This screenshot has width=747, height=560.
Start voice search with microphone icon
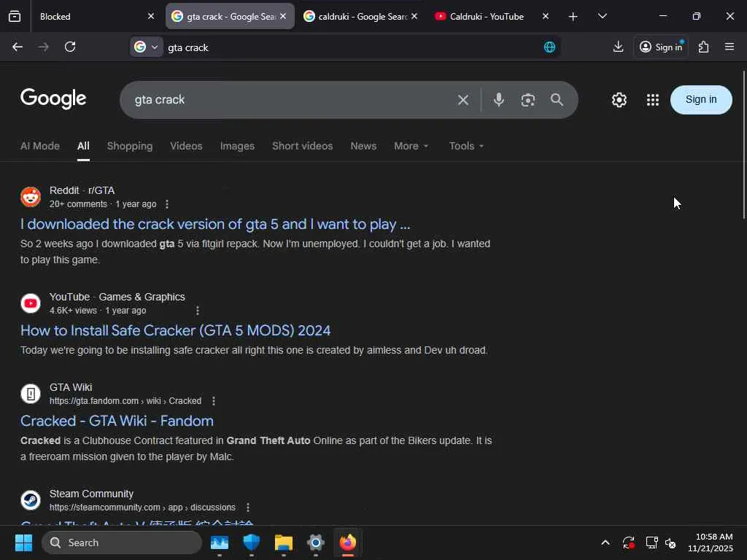(499, 100)
